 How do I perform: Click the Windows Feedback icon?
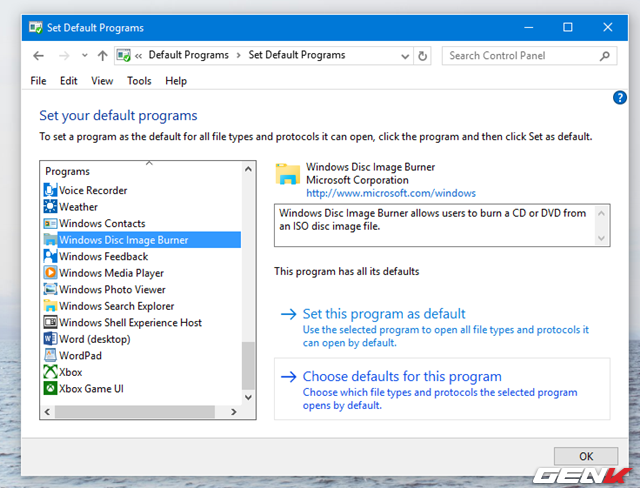click(50, 256)
